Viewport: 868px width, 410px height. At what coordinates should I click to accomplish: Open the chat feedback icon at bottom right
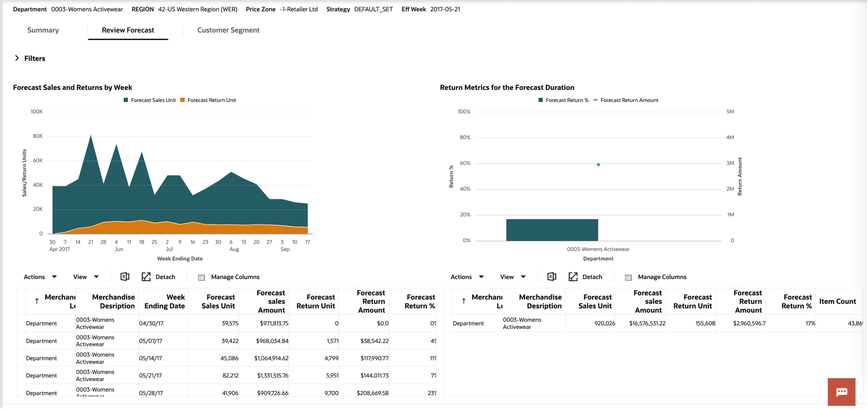click(x=841, y=392)
